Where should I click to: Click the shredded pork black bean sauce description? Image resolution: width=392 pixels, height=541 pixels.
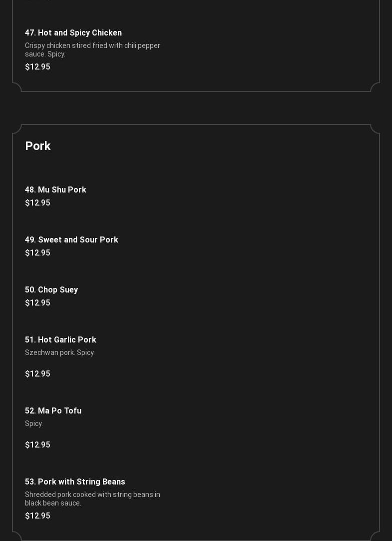pyautogui.click(x=92, y=498)
